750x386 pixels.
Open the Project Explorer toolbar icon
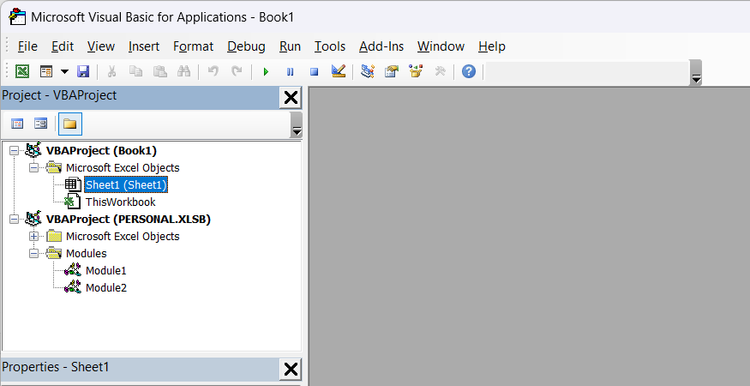367,71
